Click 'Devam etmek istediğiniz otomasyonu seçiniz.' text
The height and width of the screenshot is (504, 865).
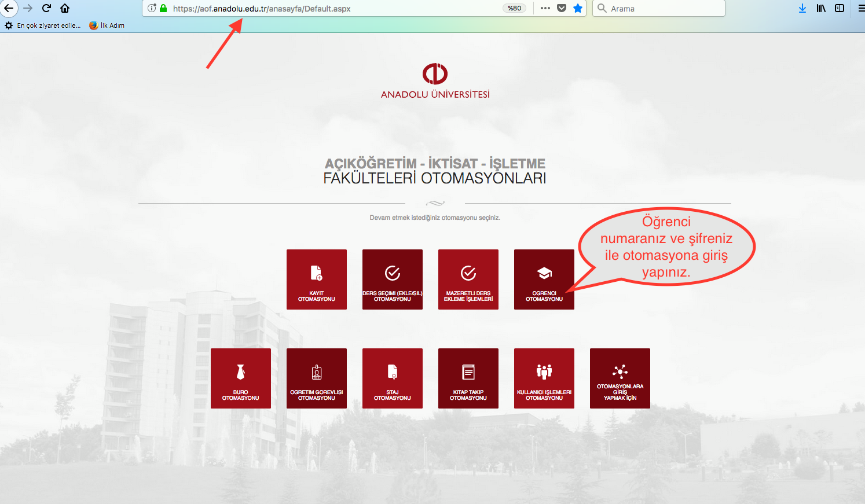[x=435, y=218]
